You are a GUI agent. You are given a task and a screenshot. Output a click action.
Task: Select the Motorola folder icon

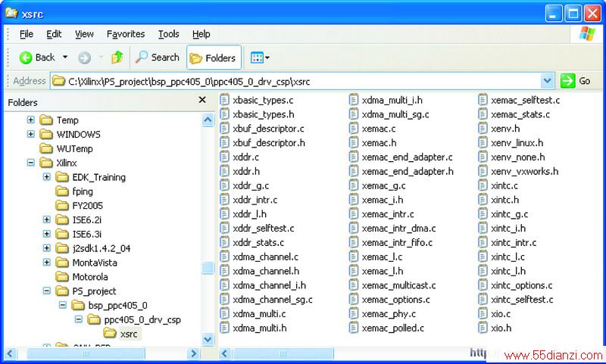[62, 277]
